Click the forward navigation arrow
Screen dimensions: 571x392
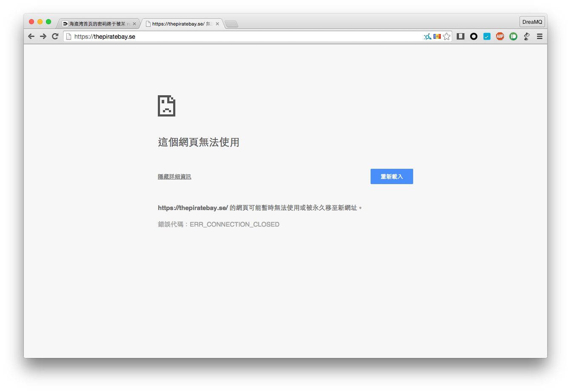click(x=43, y=37)
